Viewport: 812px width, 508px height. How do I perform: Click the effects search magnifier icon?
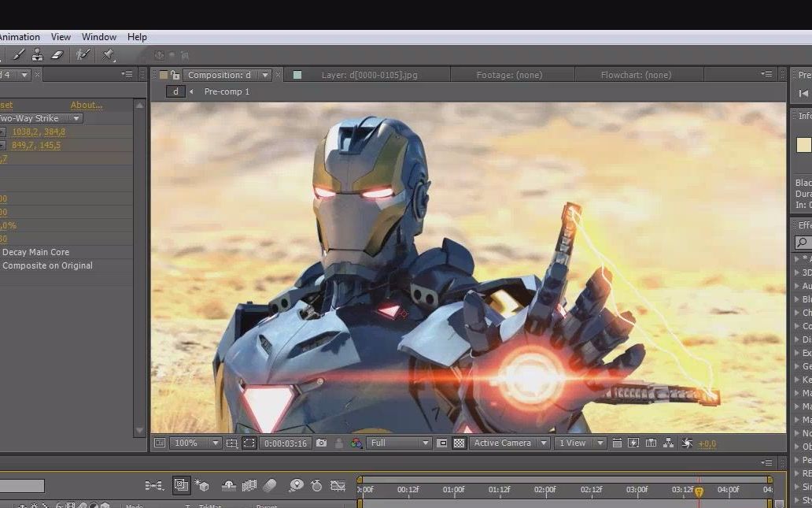[802, 242]
